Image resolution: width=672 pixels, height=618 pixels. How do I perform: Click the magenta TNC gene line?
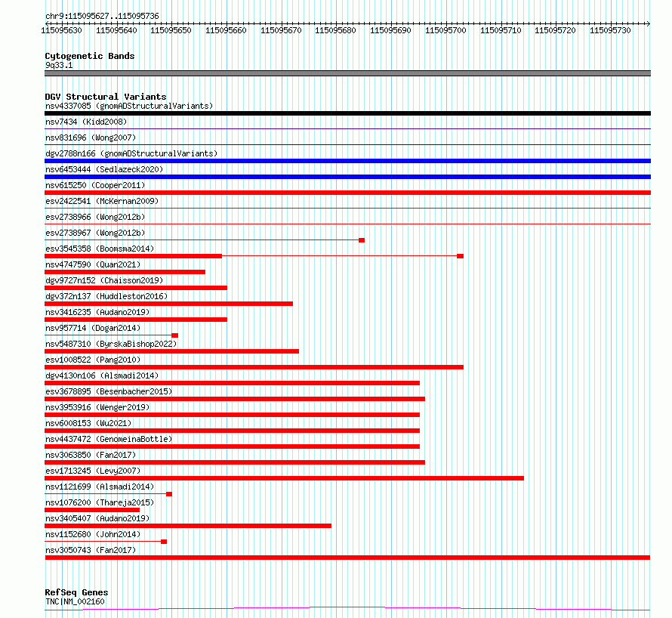(x=347, y=609)
